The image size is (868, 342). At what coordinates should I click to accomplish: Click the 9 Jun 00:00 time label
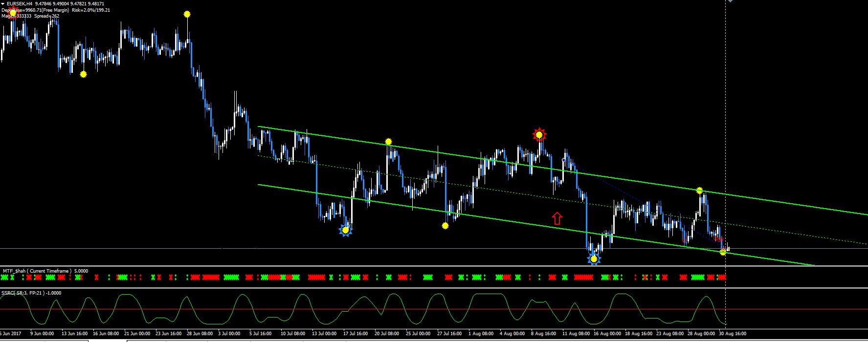pos(42,334)
